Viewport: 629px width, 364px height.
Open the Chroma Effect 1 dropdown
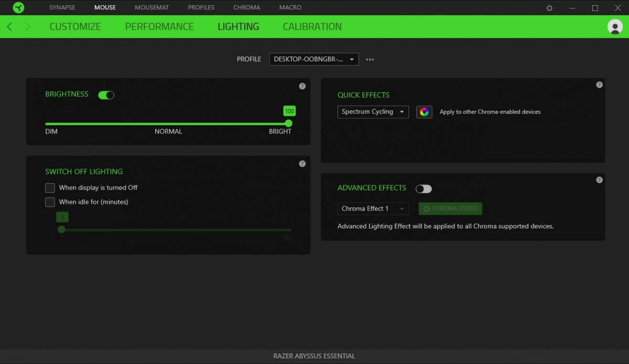(373, 208)
